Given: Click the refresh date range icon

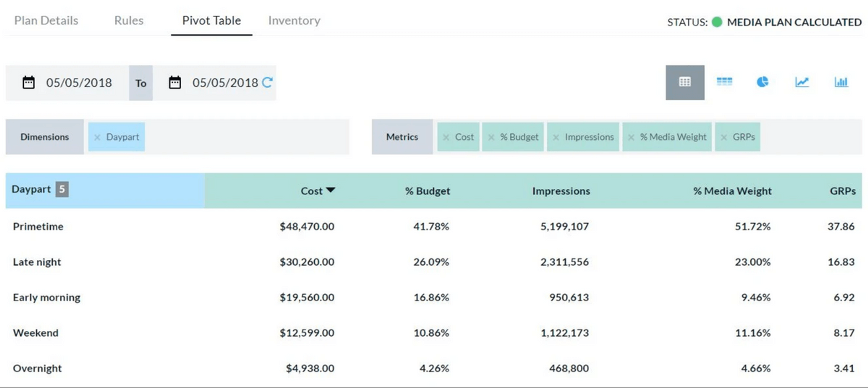Looking at the screenshot, I should point(267,82).
